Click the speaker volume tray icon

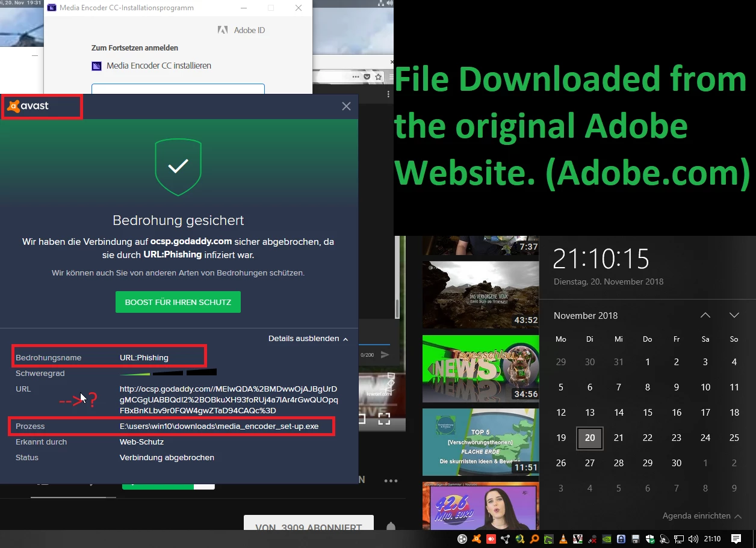click(x=693, y=539)
